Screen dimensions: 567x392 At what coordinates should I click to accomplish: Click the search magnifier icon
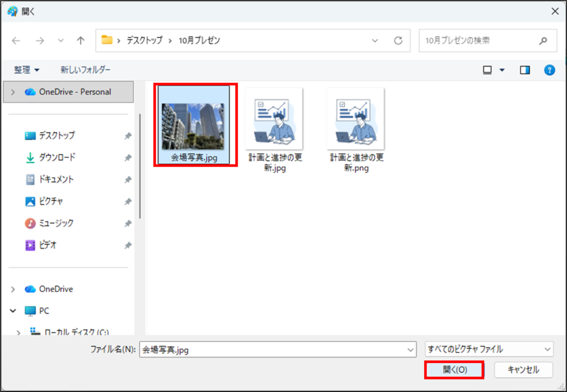coord(543,40)
